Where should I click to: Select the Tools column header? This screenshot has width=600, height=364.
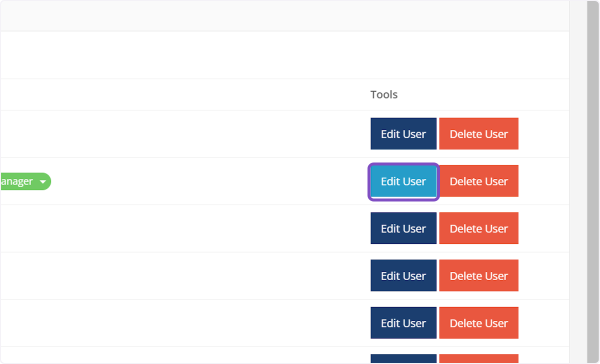(383, 94)
